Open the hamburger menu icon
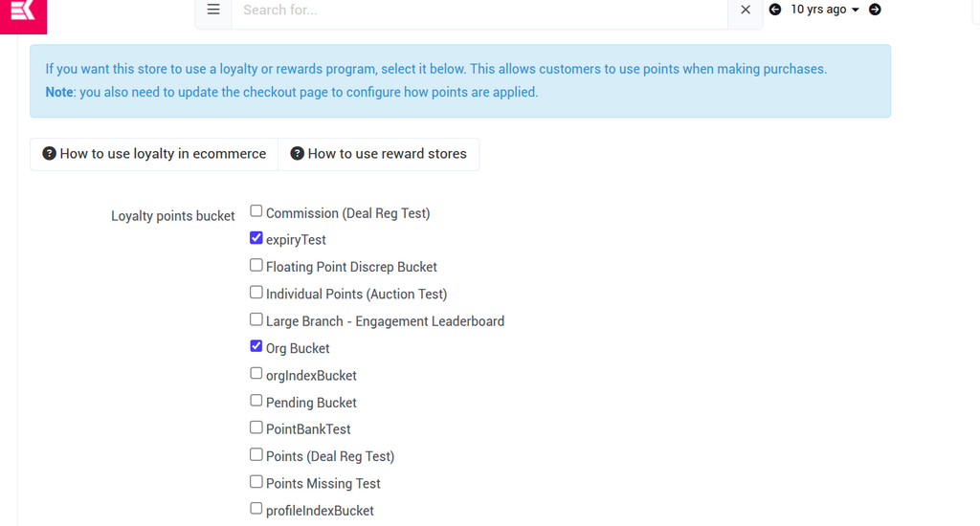 click(x=213, y=10)
